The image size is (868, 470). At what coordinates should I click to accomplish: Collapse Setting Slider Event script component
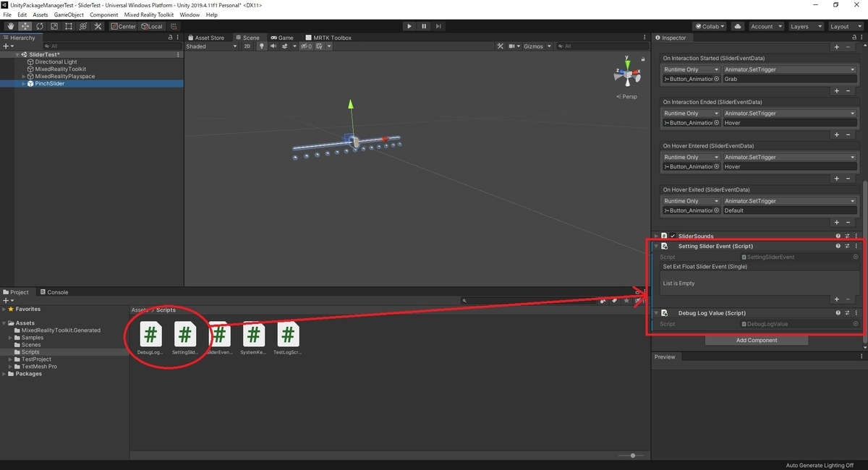(657, 247)
